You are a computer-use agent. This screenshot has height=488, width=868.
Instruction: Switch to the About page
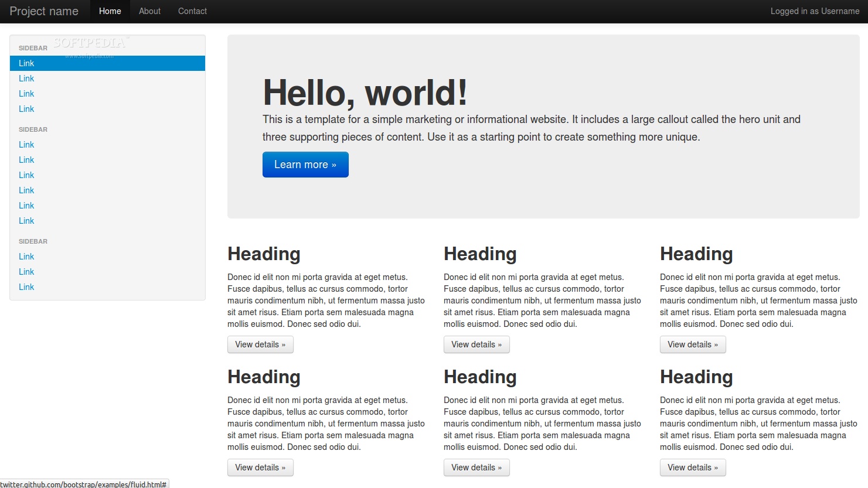149,11
